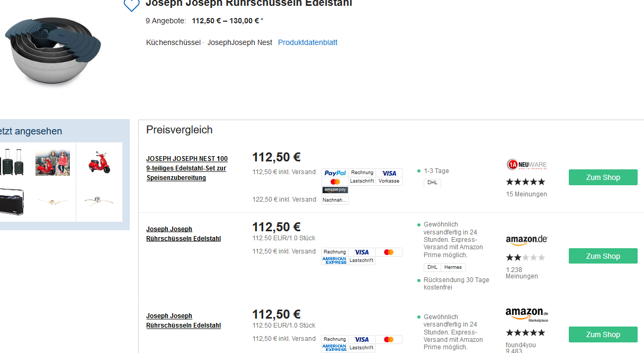Click the American Express icon in the amazon.de offer
The width and height of the screenshot is (644, 353).
335,260
